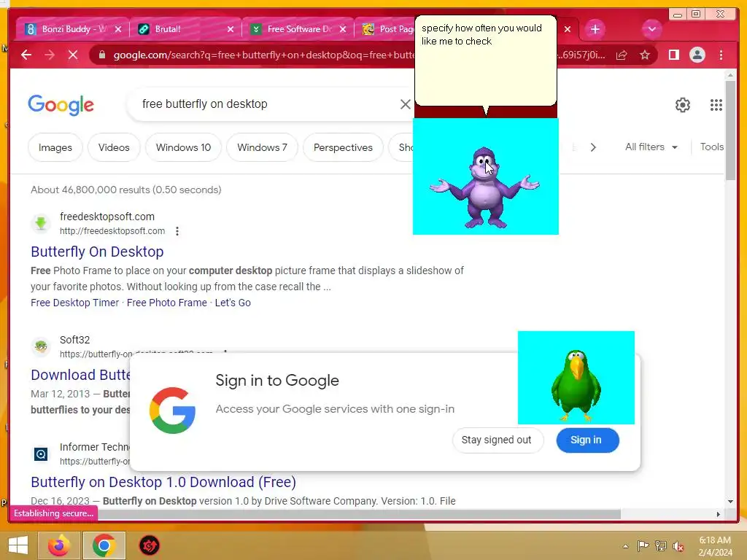Viewport: 747px width, 560px height.
Task: Click the vertical scrollbar thumb
Action: 730,130
